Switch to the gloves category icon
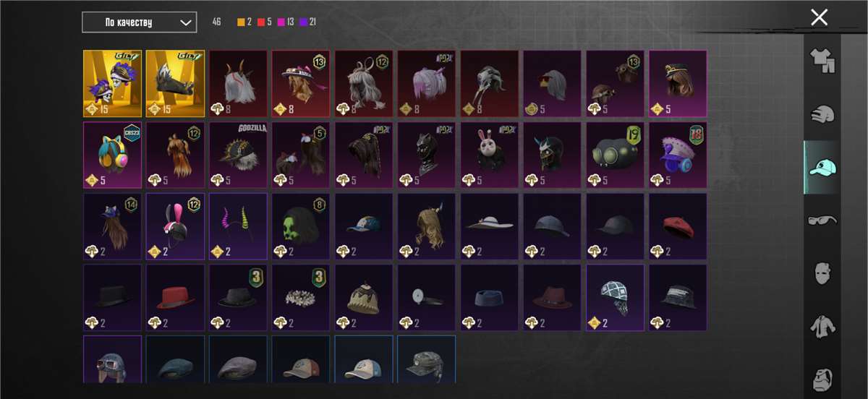The height and width of the screenshot is (399, 868). click(822, 115)
